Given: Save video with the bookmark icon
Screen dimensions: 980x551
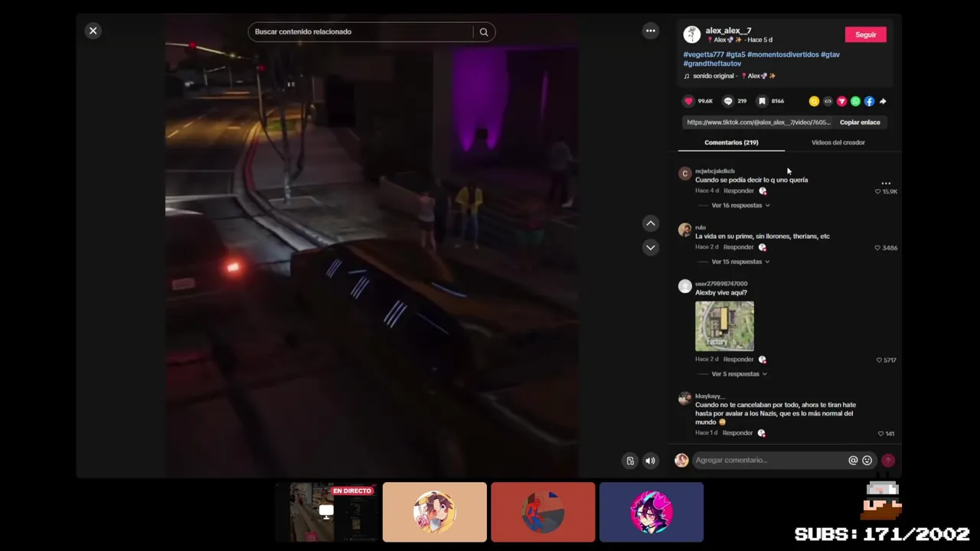Looking at the screenshot, I should tap(762, 101).
